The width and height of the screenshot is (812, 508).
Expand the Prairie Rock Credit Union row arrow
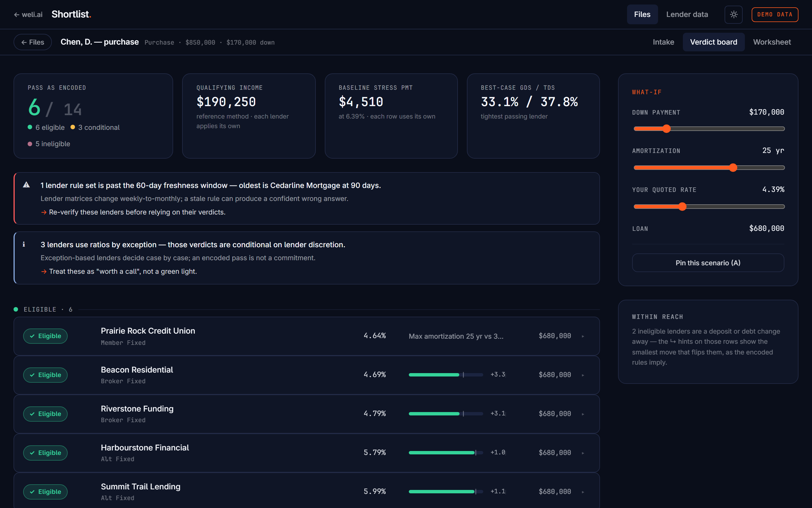pyautogui.click(x=583, y=336)
